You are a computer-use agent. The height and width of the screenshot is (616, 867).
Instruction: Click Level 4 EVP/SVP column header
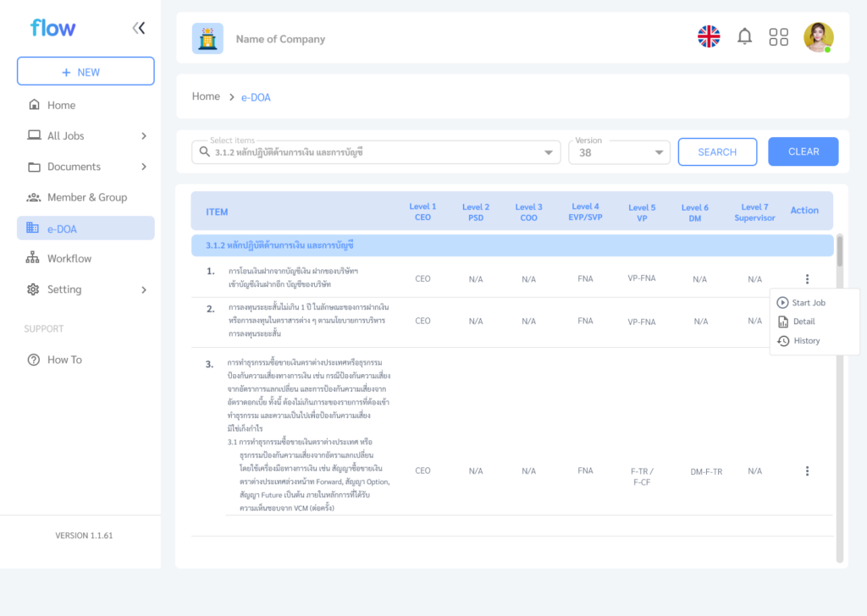[585, 212]
